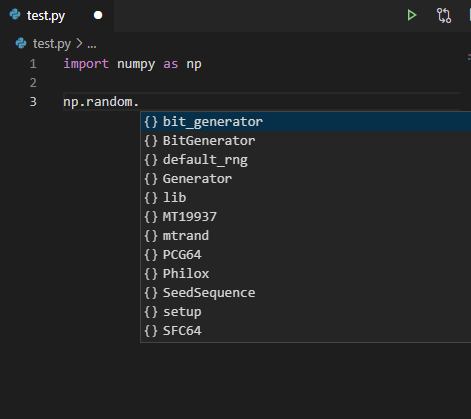471x419 pixels.
Task: Pick Generator from the suggestion list
Action: pos(306,179)
